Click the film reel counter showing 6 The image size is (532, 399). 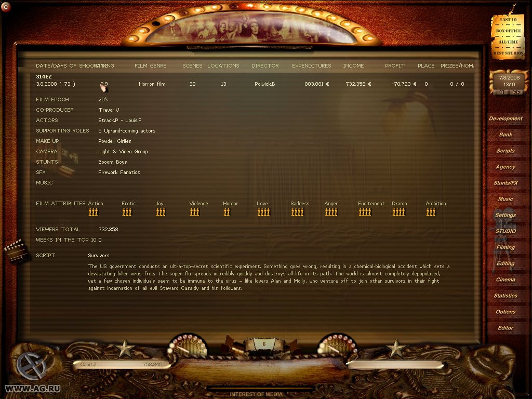click(264, 344)
